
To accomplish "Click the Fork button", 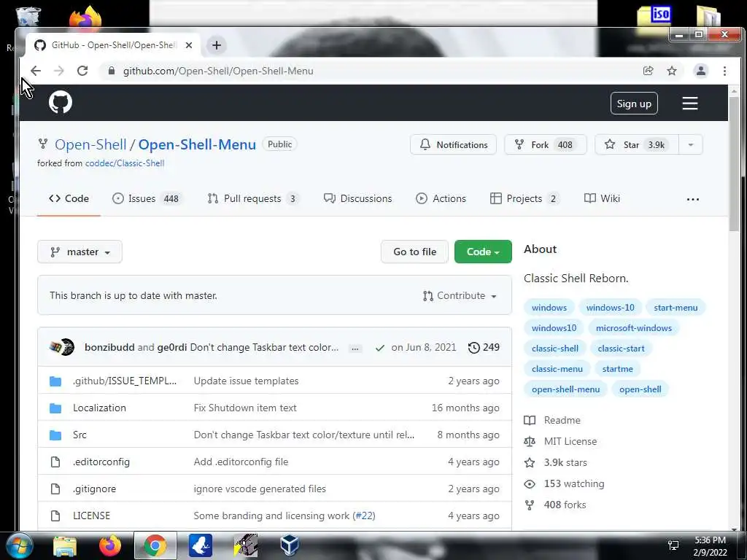I will (545, 145).
